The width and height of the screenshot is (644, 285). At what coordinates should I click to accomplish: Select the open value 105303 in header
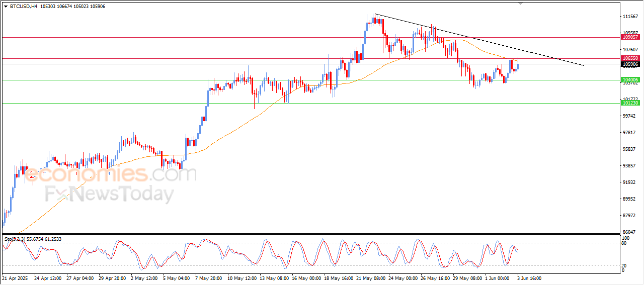coord(49,7)
